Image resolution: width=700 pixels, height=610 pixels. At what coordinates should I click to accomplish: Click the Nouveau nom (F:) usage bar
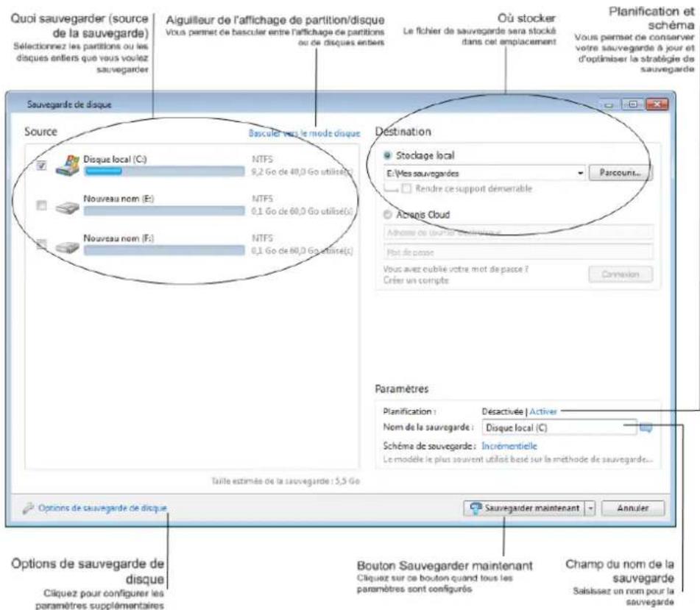pyautogui.click(x=164, y=250)
